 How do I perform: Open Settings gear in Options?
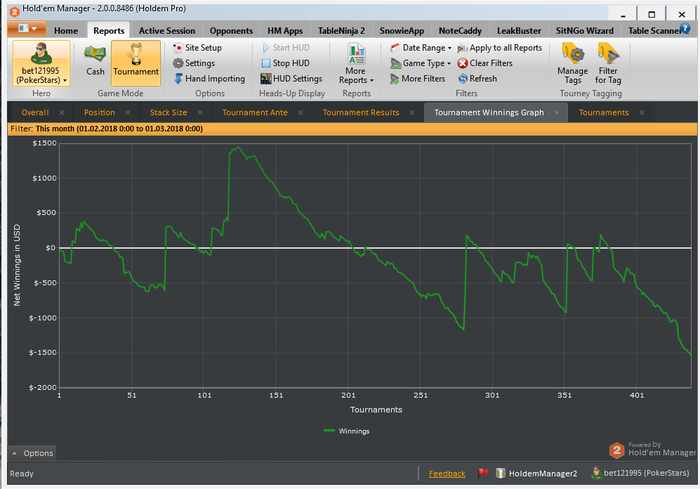coord(194,63)
